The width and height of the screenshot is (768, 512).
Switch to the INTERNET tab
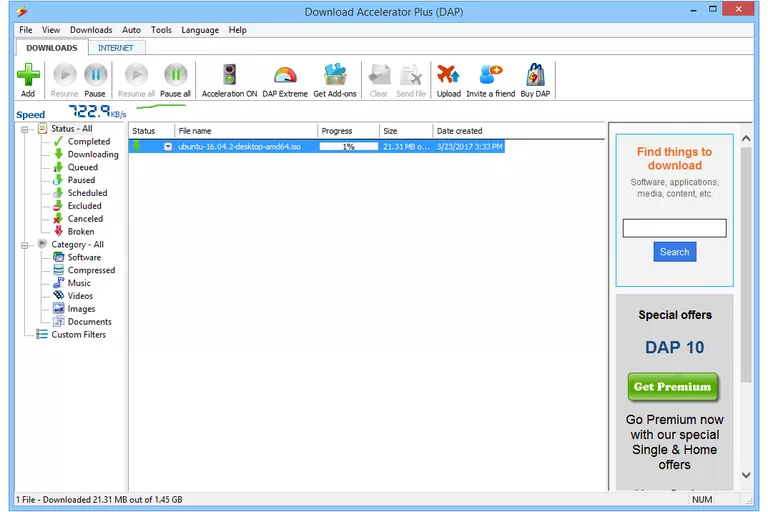(116, 48)
